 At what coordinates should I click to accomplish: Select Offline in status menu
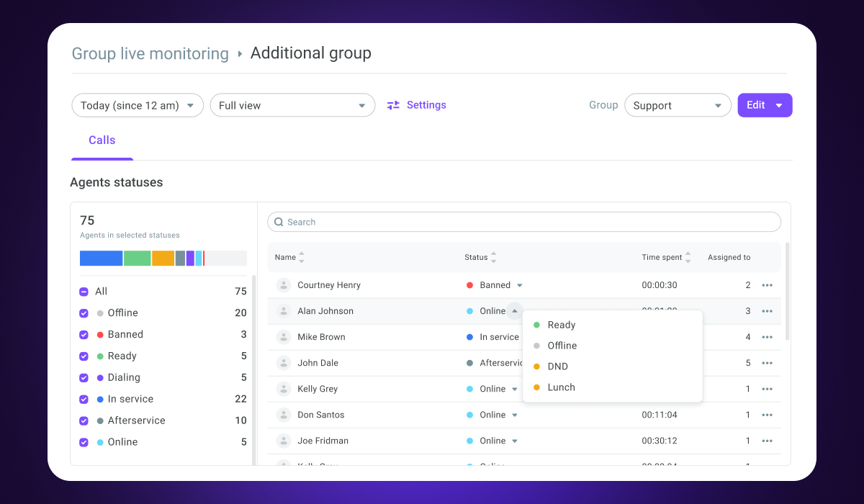pyautogui.click(x=612, y=346)
